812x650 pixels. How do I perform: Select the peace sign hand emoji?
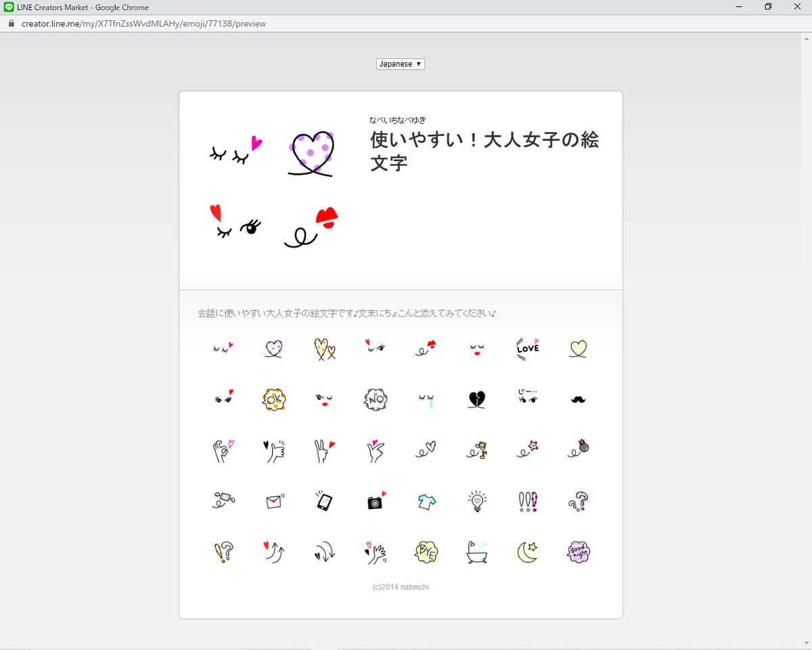coord(325,450)
